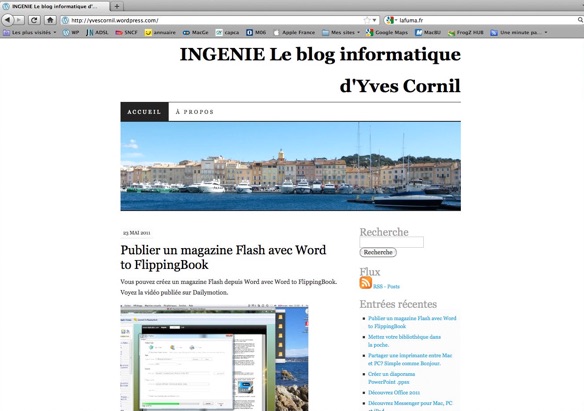Open the Google Maps bookmark
The image size is (584, 411).
[x=387, y=33]
